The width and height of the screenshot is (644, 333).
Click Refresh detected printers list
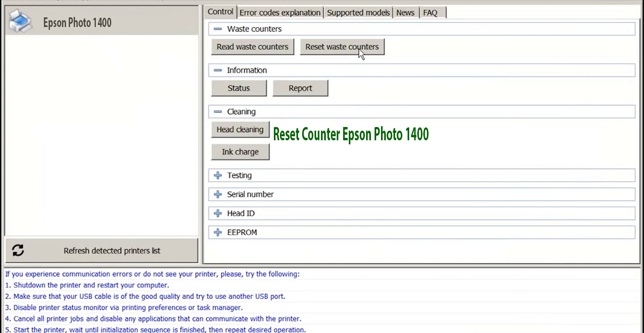click(101, 250)
